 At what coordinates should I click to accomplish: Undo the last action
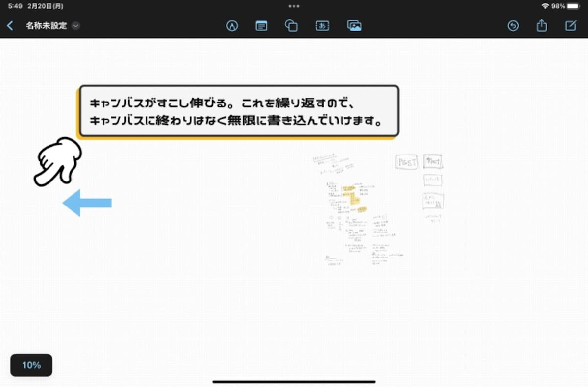coord(513,26)
